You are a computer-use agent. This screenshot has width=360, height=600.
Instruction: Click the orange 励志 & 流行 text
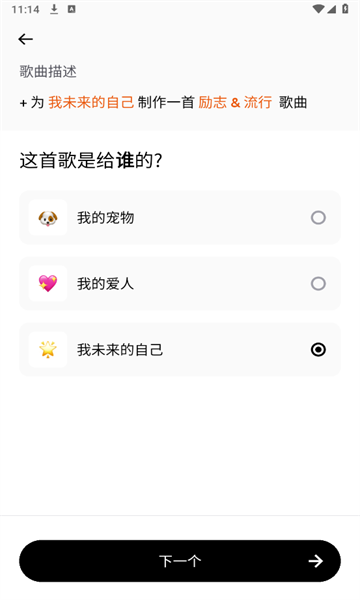tap(235, 103)
